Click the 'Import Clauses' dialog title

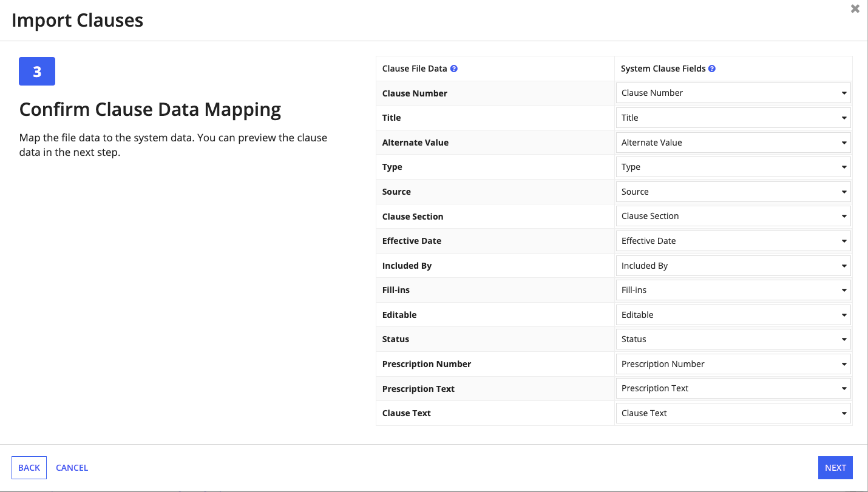coord(78,20)
